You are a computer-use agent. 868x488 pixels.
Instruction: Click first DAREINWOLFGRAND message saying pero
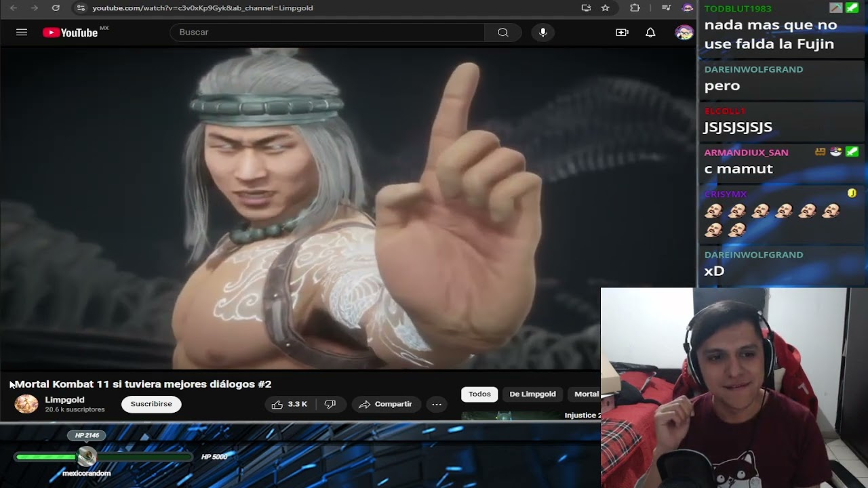coord(722,85)
